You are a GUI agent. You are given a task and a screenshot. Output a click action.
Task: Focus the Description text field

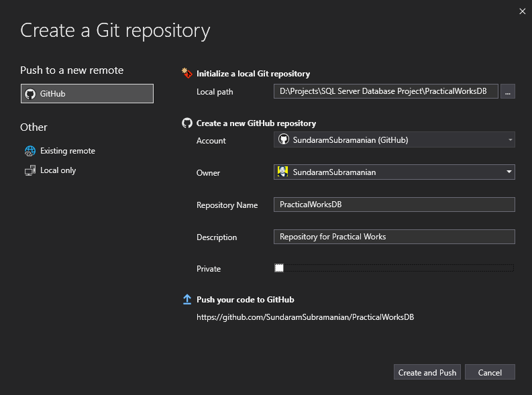tap(394, 237)
